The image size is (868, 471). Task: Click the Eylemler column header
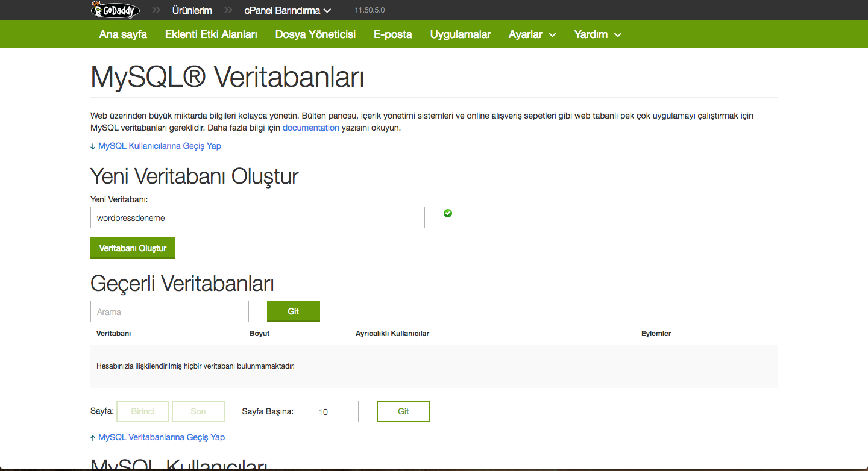656,334
